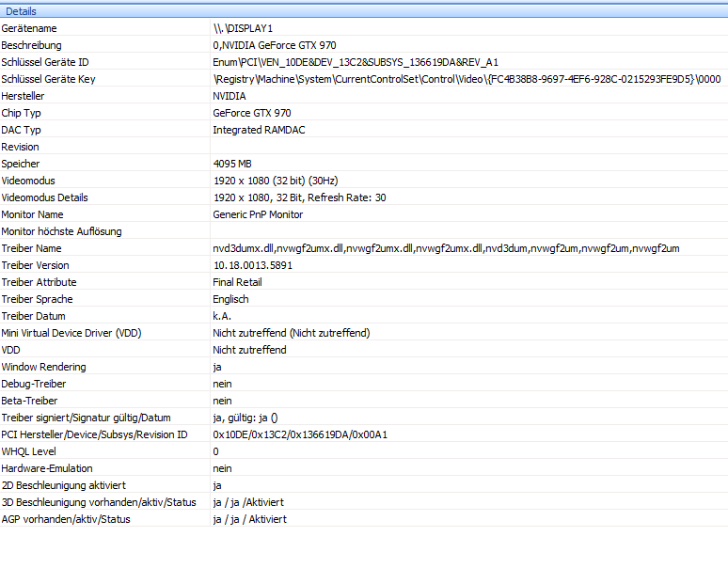Click the Beschreibung row label
Screen dimensions: 728x568
coord(31,45)
